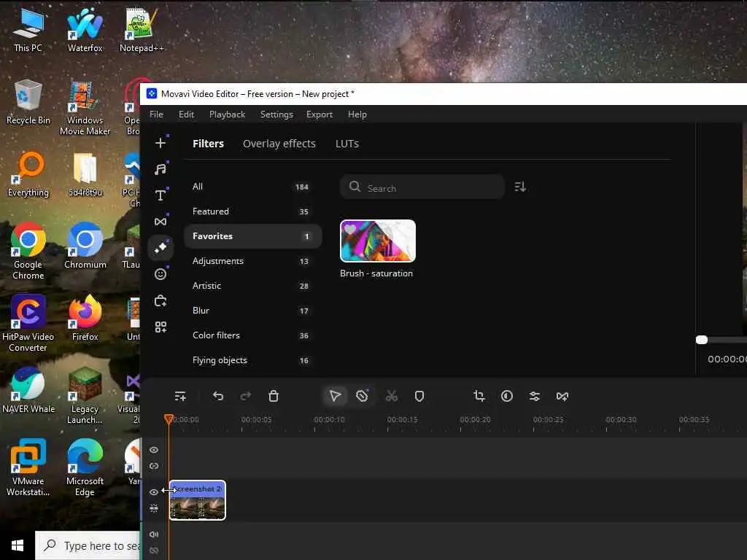Screen dimensions: 747x560
Task: Click the taskbar search box
Action: [x=88, y=545]
